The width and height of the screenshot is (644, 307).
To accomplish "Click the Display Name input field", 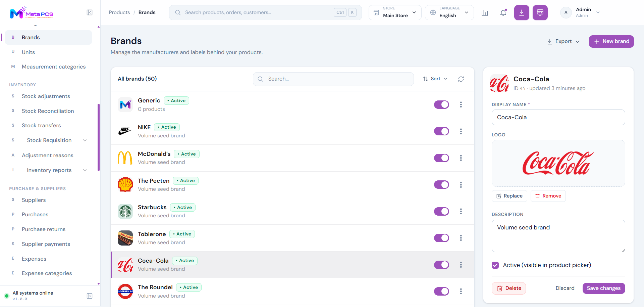I will click(x=558, y=118).
